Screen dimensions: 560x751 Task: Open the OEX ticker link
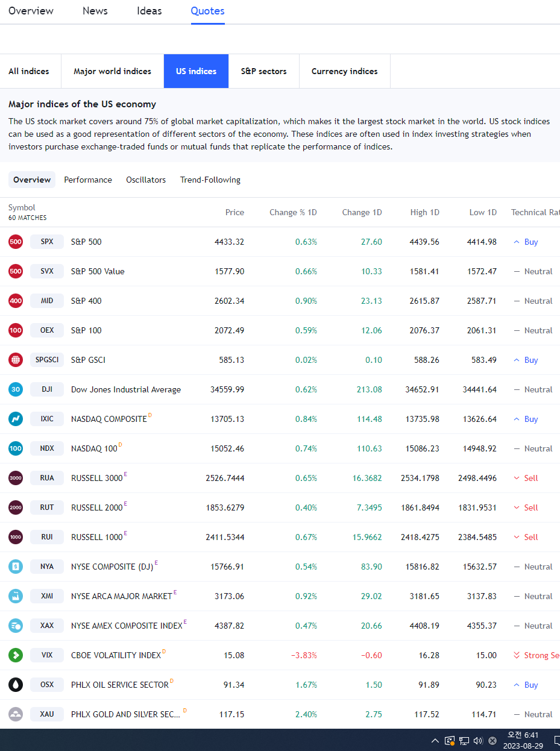(47, 330)
